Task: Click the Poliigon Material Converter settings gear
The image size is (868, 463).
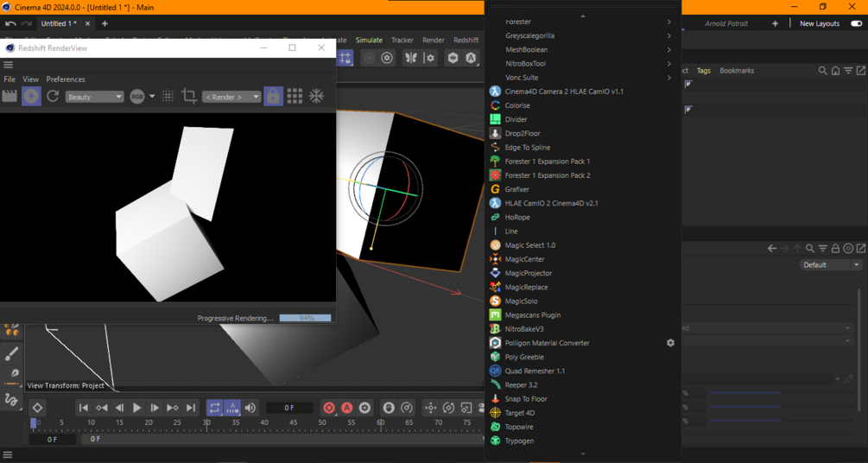Action: pos(670,343)
